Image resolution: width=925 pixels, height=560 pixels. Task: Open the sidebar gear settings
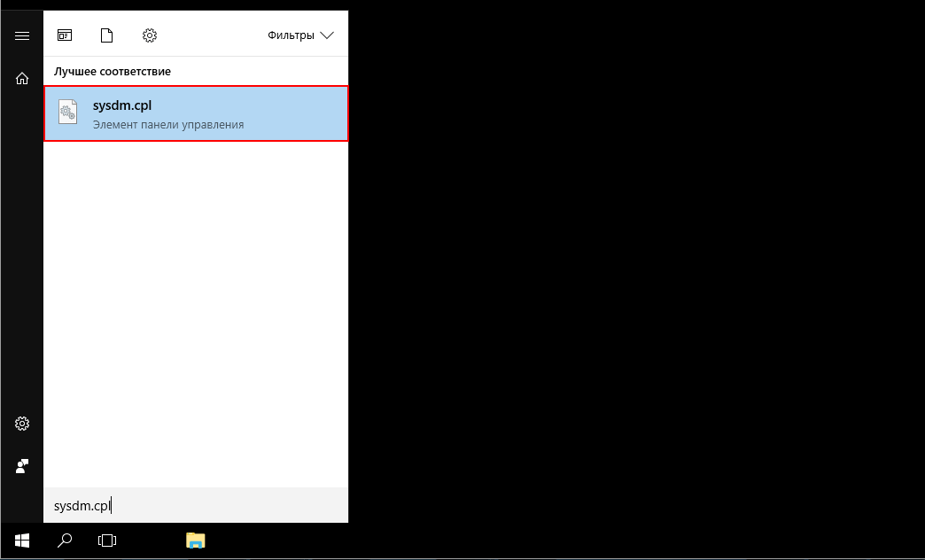click(22, 423)
